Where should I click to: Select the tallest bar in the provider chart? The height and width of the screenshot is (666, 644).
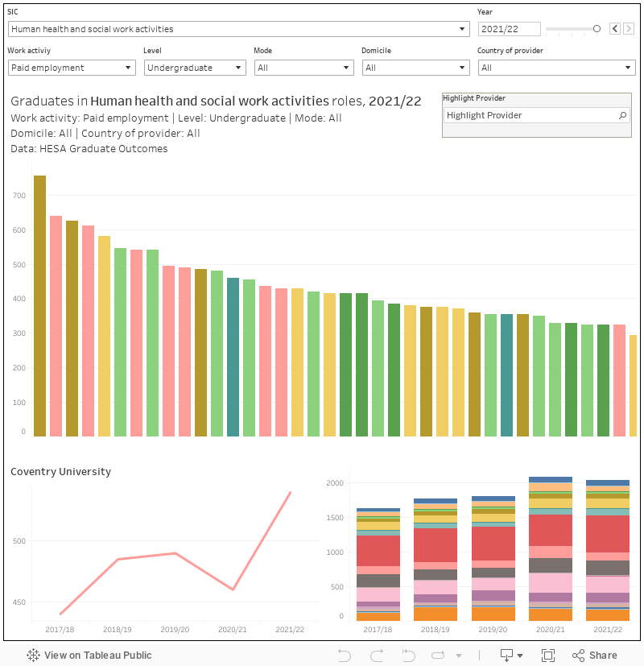pos(39,306)
